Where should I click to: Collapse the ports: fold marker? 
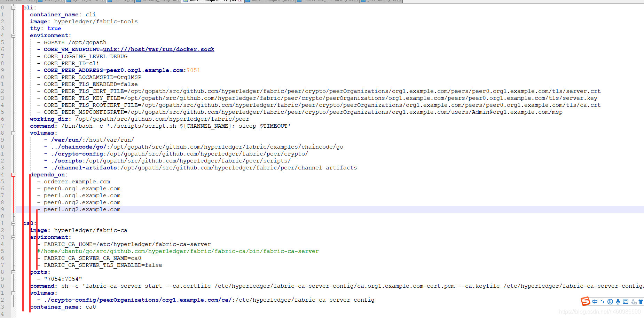pyautogui.click(x=14, y=272)
